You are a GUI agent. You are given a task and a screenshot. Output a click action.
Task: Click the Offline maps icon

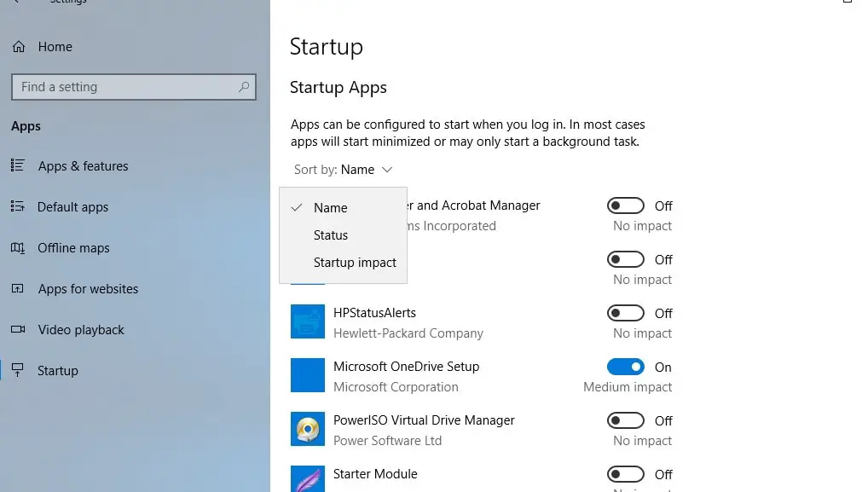[18, 247]
